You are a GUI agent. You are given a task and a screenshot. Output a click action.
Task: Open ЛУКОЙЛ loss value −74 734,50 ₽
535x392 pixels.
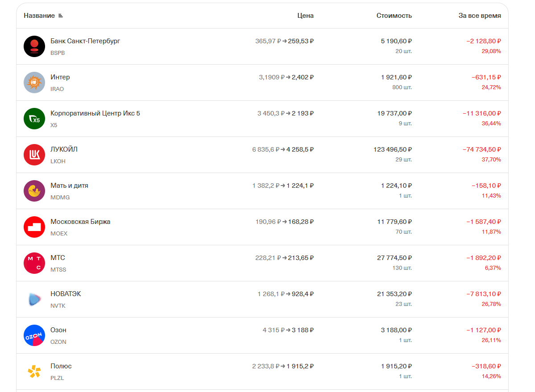[482, 149]
